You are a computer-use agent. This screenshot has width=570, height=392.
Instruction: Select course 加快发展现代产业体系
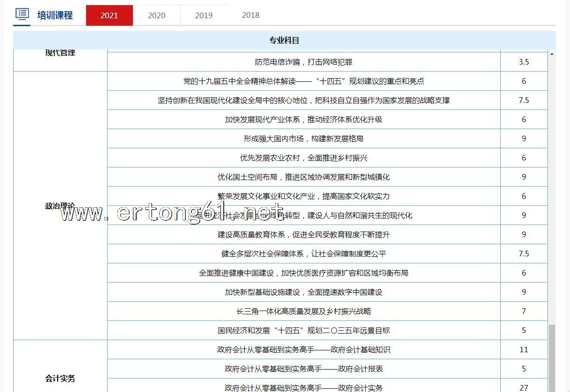(303, 119)
